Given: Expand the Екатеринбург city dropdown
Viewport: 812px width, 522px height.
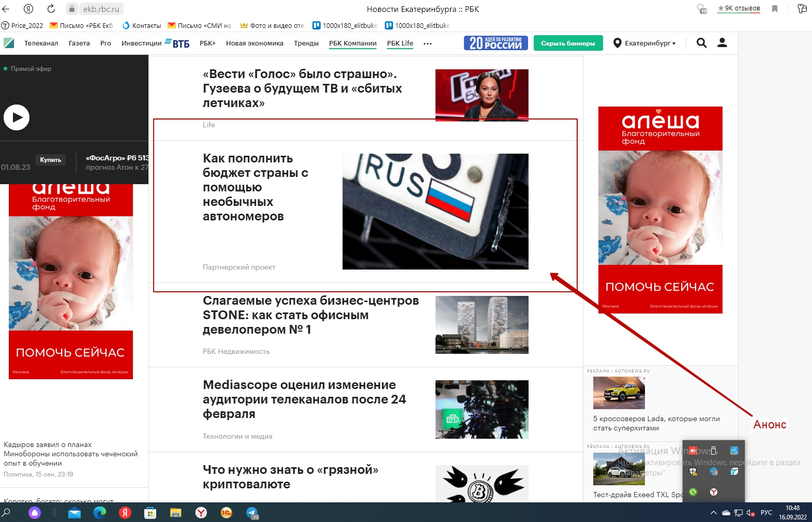Looking at the screenshot, I should [x=644, y=43].
